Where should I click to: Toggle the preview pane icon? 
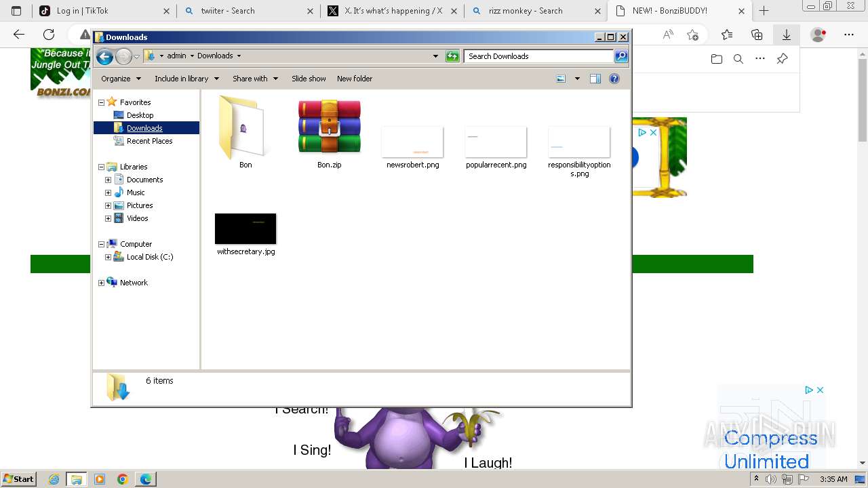[x=595, y=79]
